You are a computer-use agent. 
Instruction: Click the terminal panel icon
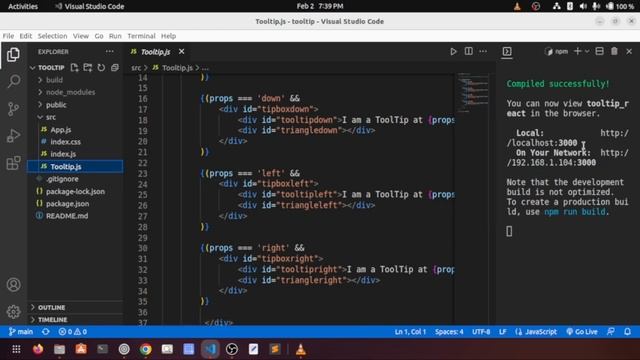tap(507, 51)
